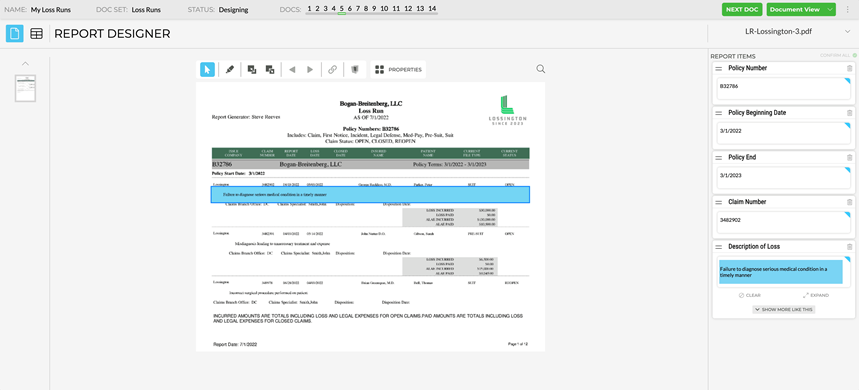Go to document 1
Viewport: 859px width, 390px height.
[x=310, y=9]
